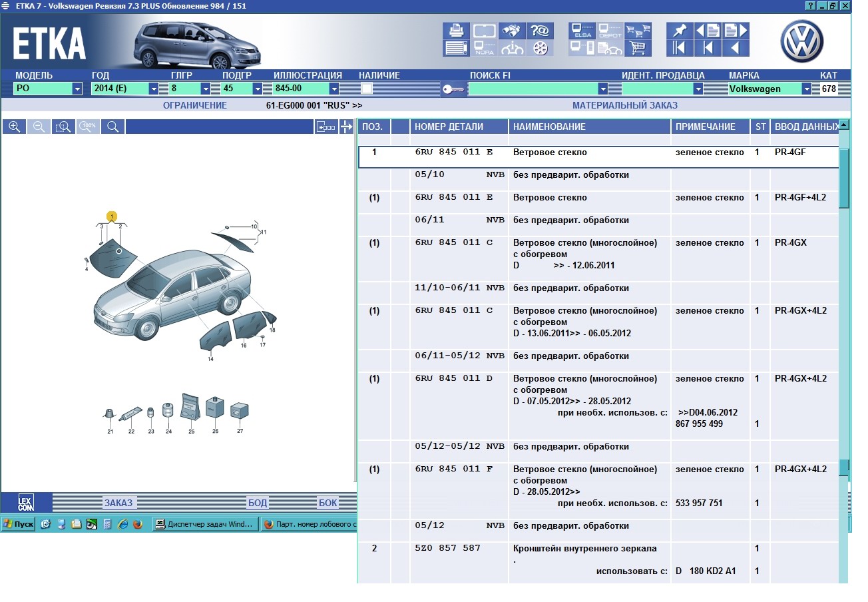Viewport: 868px width, 602px height.
Task: Go to next illustration page icon
Action: tap(736, 31)
